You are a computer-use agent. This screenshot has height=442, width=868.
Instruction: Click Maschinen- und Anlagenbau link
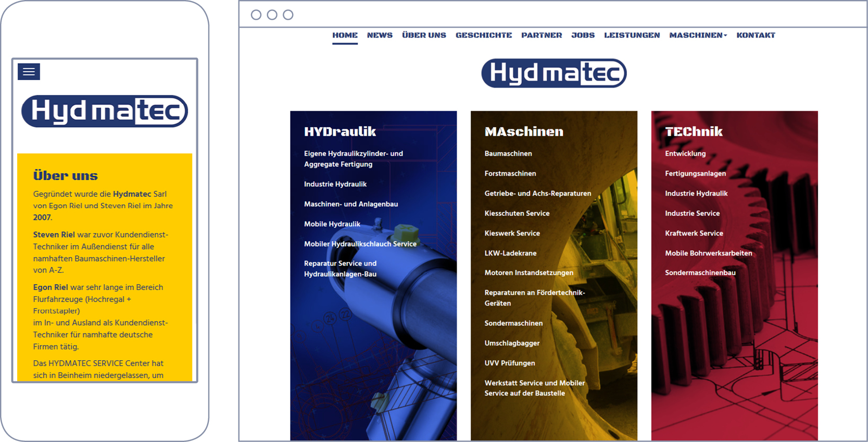coord(351,204)
